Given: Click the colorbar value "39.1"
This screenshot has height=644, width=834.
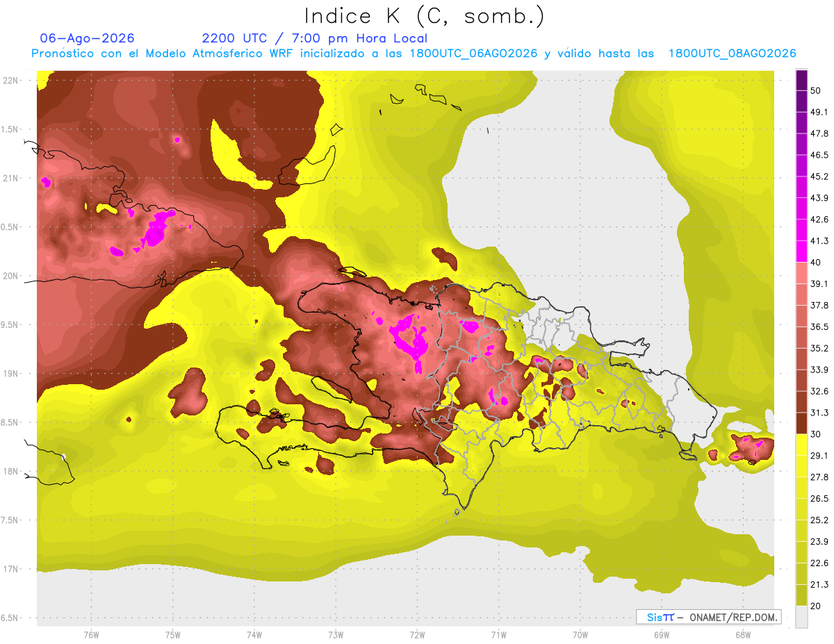Looking at the screenshot, I should [x=819, y=284].
